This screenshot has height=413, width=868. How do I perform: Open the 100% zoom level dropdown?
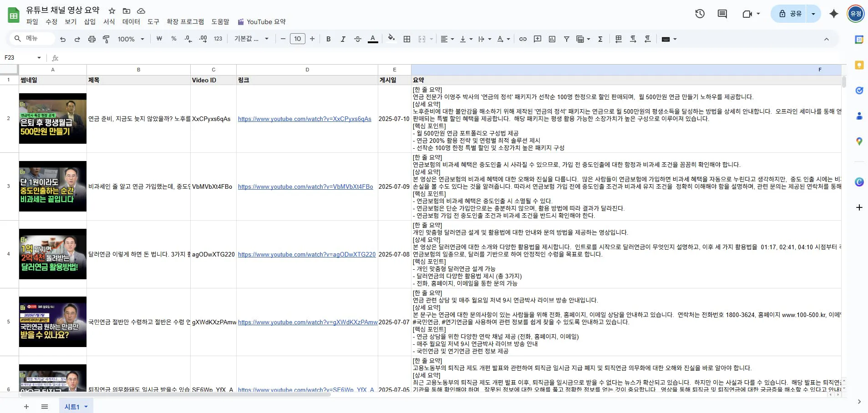point(131,39)
